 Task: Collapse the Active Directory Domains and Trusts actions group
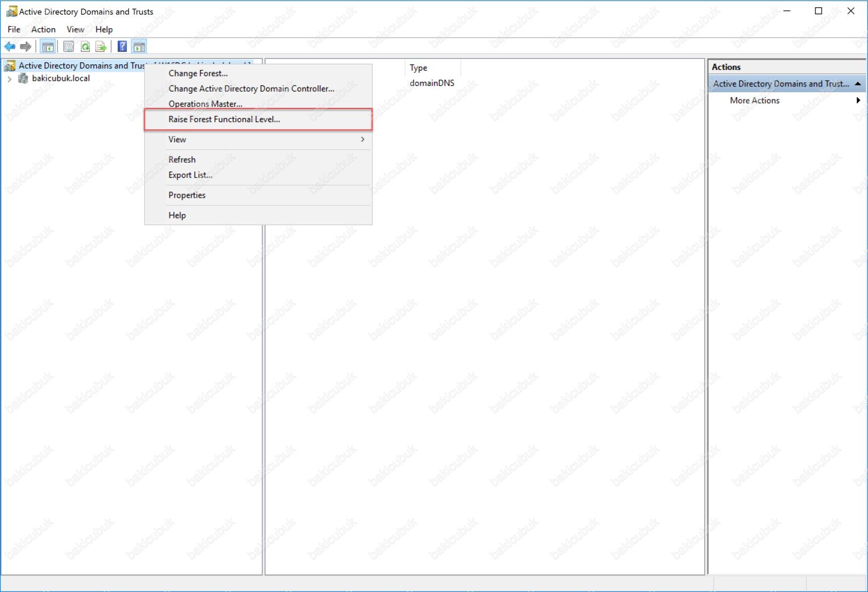(858, 83)
